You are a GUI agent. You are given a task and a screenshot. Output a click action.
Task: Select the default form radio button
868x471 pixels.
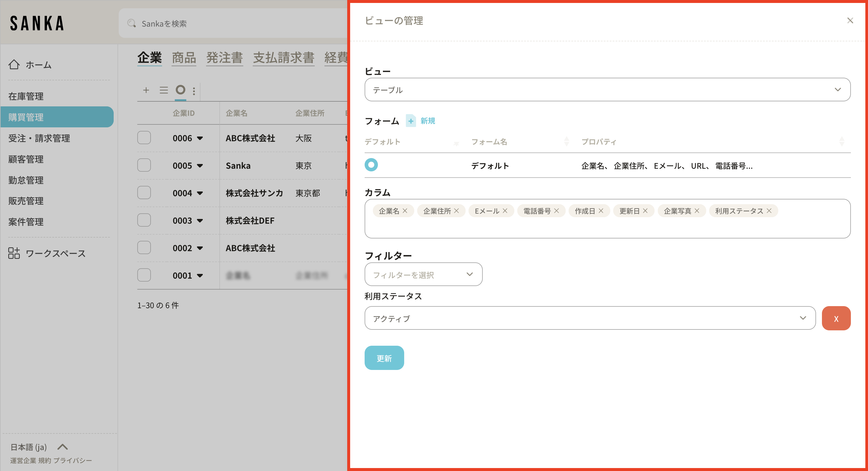click(x=371, y=165)
